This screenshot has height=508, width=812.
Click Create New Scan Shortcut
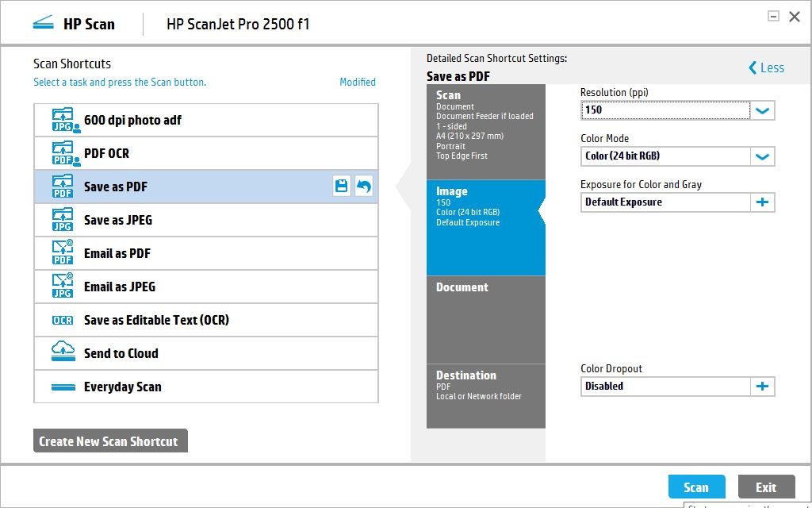coord(110,441)
